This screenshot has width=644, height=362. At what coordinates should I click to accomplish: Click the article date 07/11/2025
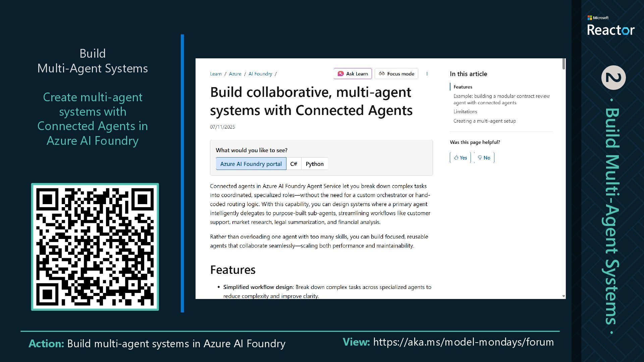click(x=222, y=127)
